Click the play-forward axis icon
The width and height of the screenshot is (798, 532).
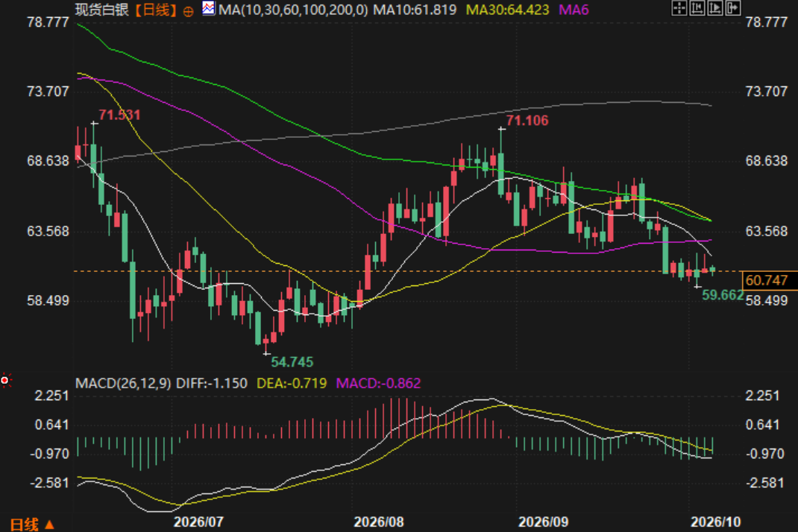coord(715,7)
